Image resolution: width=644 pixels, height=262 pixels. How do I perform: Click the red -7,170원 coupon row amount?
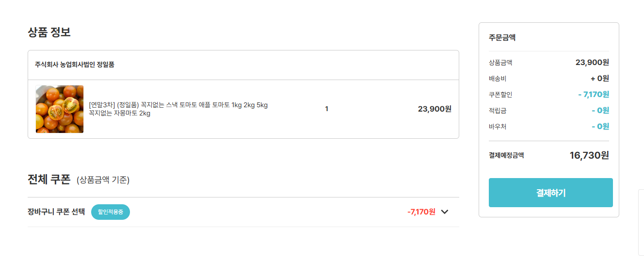pyautogui.click(x=421, y=212)
